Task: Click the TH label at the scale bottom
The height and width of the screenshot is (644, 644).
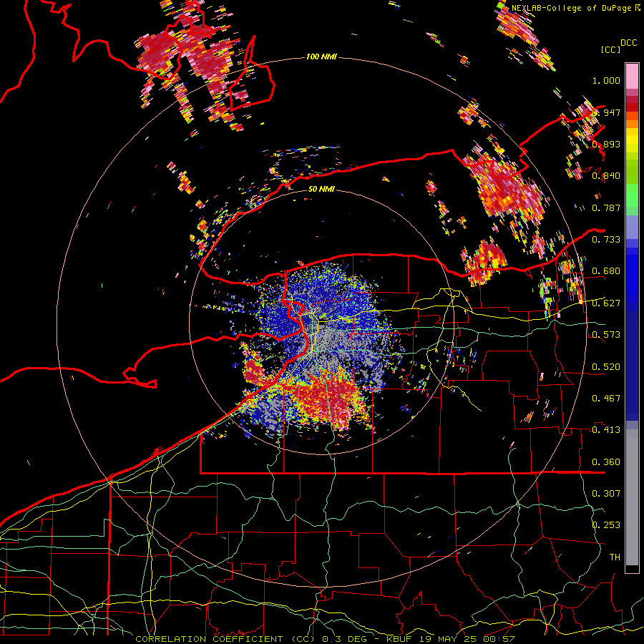Action: coord(615,557)
